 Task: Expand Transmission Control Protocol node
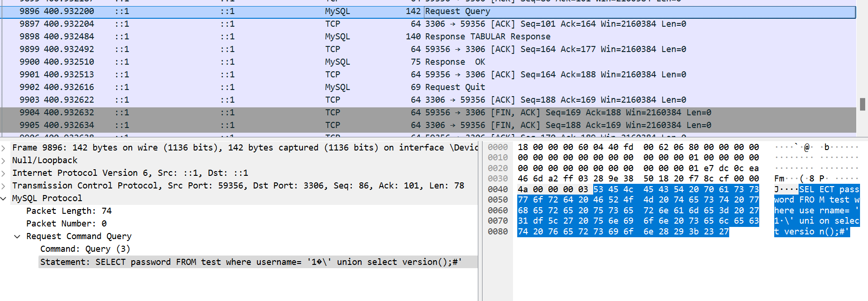[x=4, y=186]
